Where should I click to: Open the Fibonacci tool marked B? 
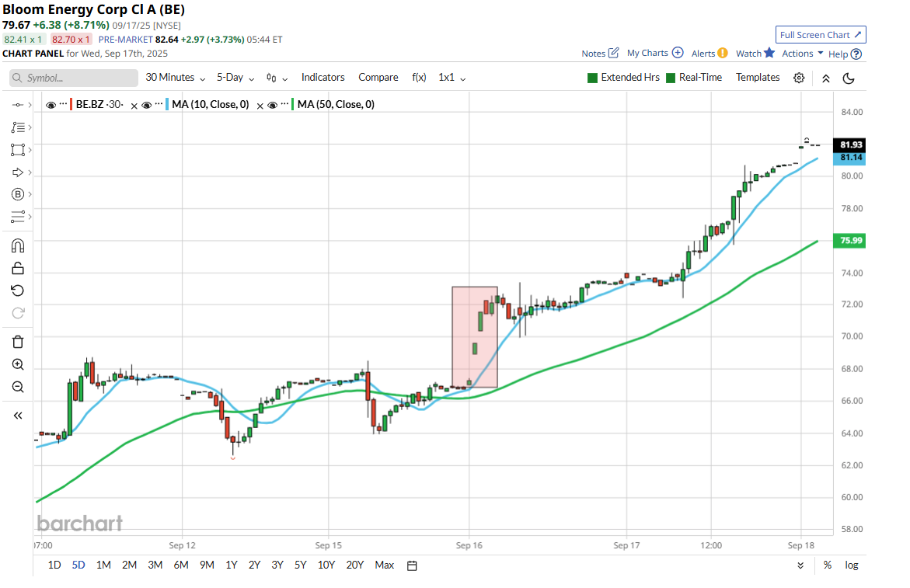(x=17, y=194)
